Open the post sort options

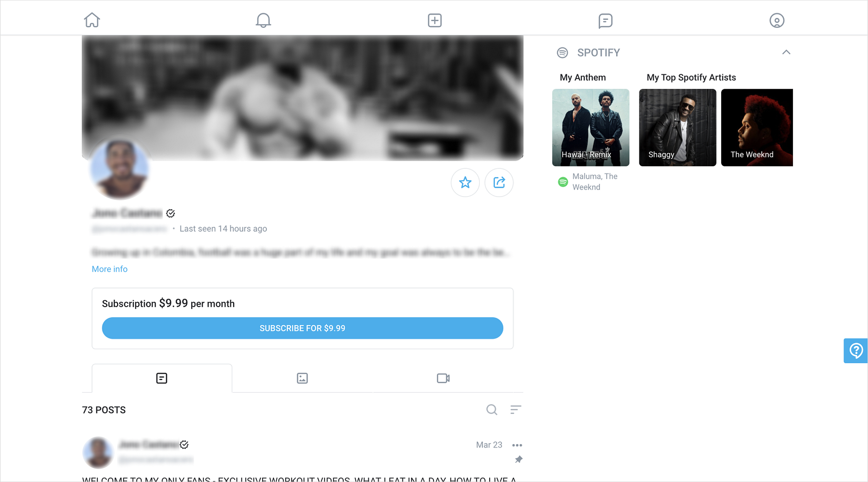pos(516,410)
